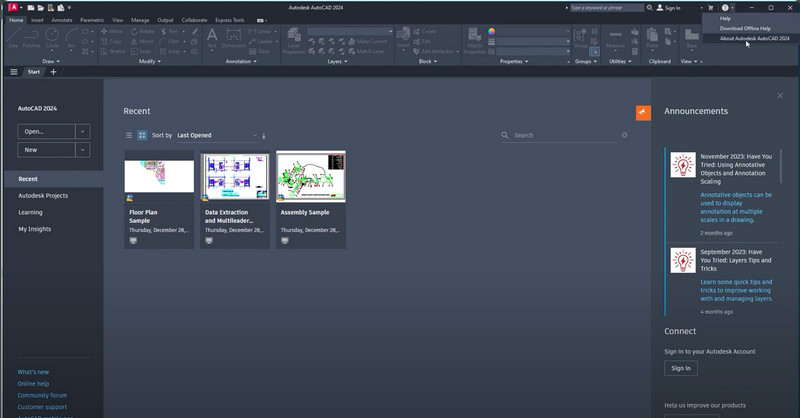Click the Open folder quick access icon
This screenshot has width=800, height=418.
pyautogui.click(x=41, y=8)
